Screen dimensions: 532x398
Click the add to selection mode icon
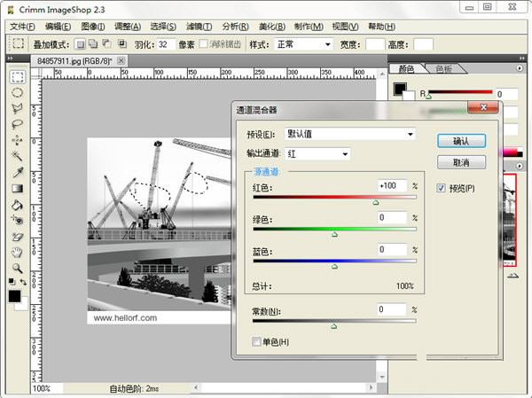click(93, 43)
